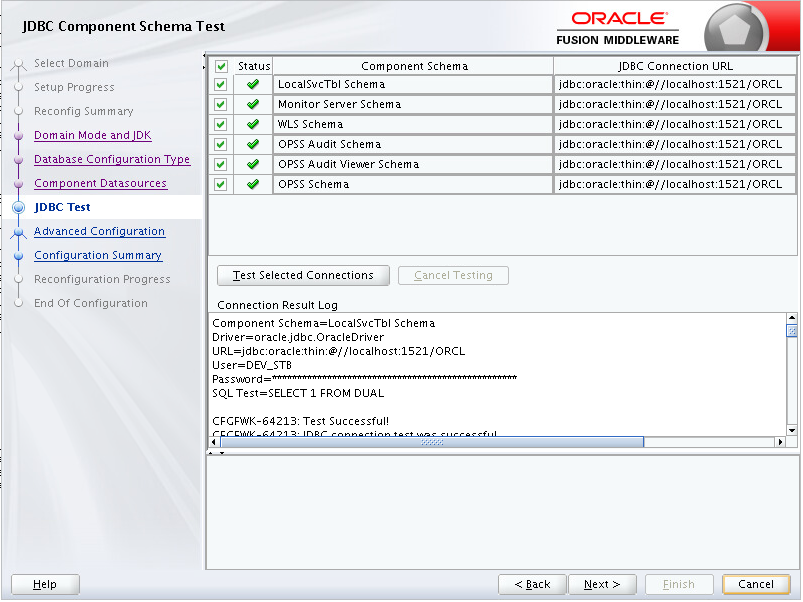Click the log horizontal scrollbar left arrow

click(x=214, y=442)
